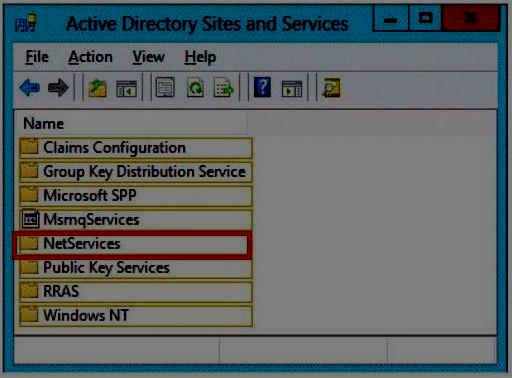Click the Name column header

[132, 124]
